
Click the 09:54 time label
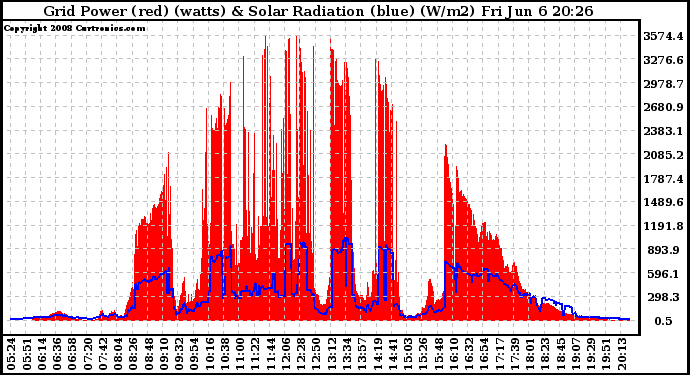point(194,354)
